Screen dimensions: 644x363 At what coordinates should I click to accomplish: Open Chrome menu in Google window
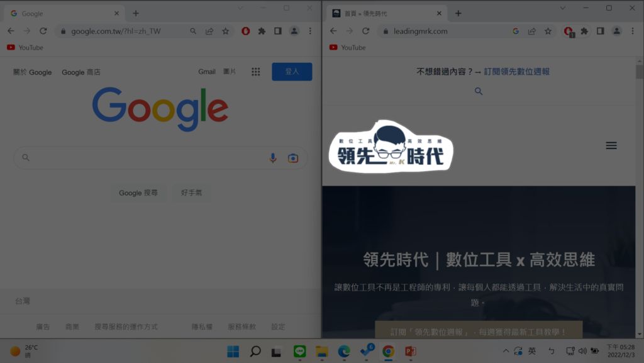click(x=310, y=31)
